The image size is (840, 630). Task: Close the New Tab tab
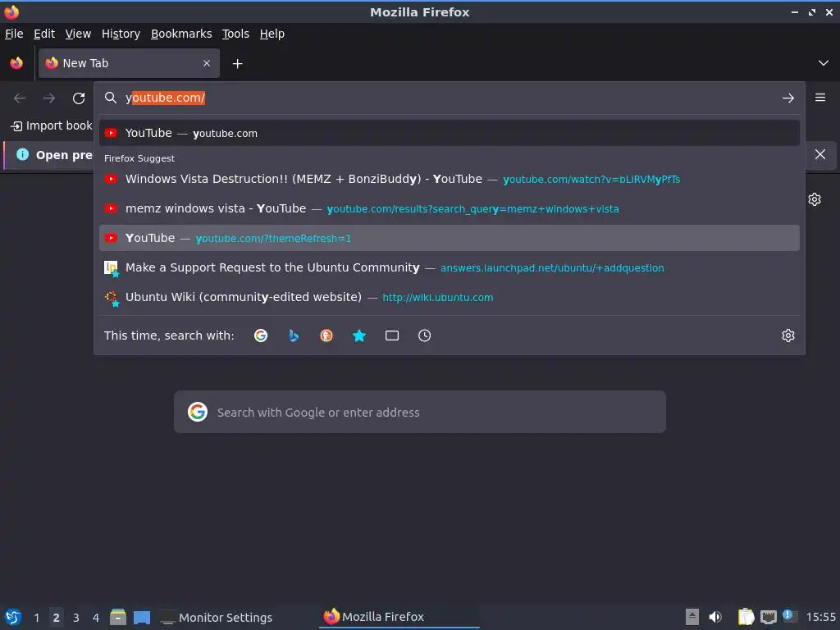coord(207,63)
